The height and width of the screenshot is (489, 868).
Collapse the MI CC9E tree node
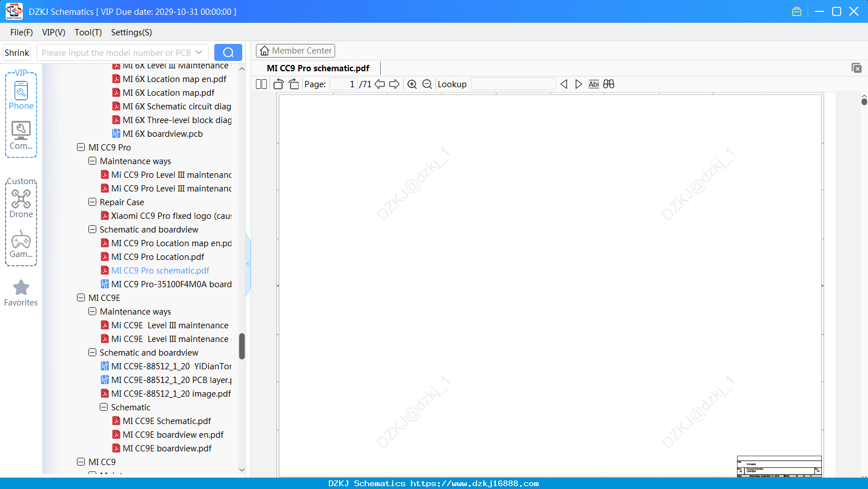[81, 298]
